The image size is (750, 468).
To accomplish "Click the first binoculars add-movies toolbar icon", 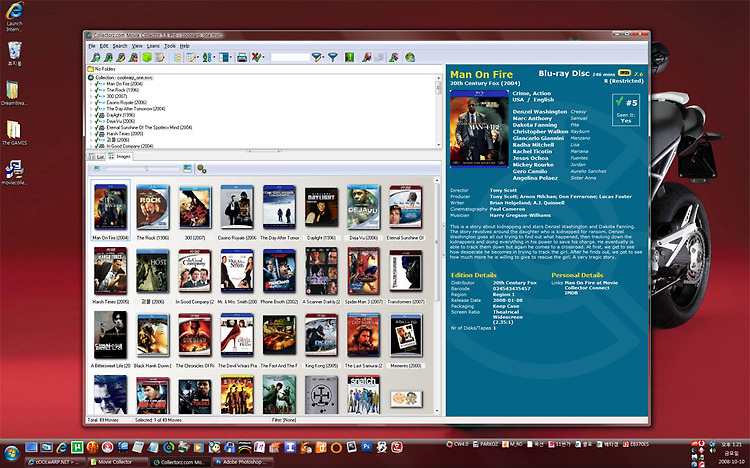I will pos(96,57).
